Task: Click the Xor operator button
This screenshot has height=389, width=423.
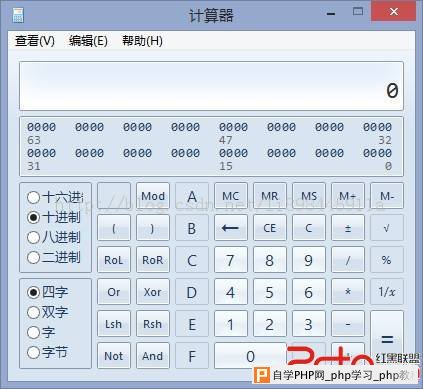Action: pyautogui.click(x=153, y=292)
